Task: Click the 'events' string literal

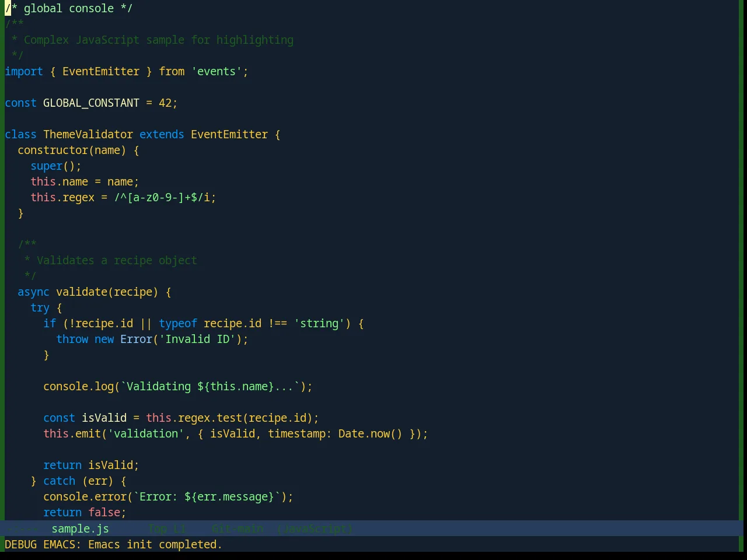Action: pos(217,71)
